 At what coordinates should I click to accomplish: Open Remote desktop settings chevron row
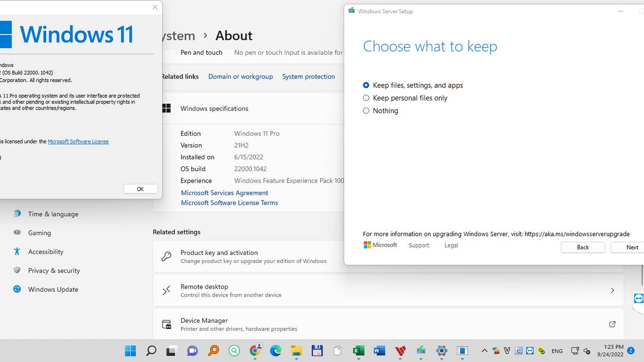point(388,291)
